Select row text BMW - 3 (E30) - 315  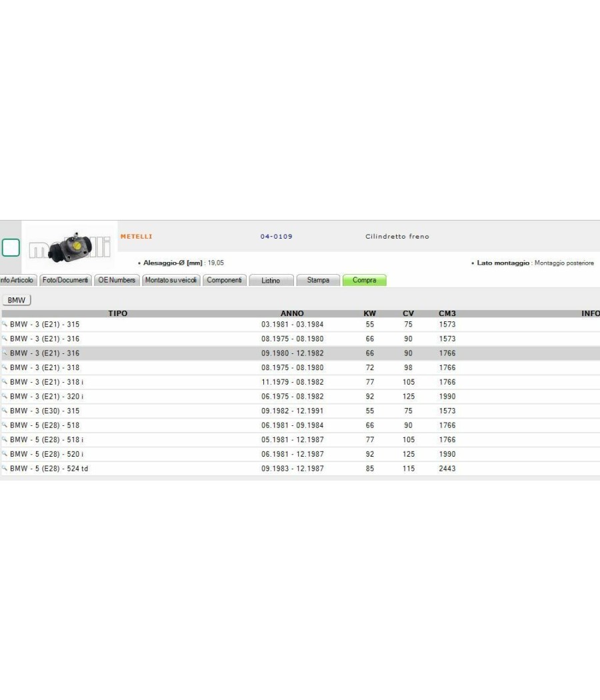pyautogui.click(x=45, y=411)
